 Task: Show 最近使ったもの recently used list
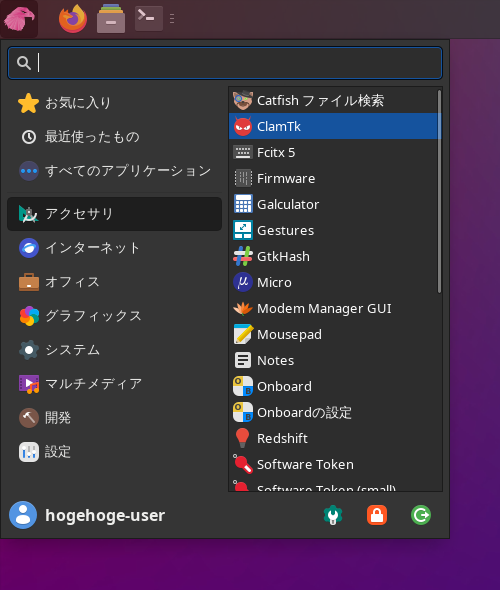114,137
